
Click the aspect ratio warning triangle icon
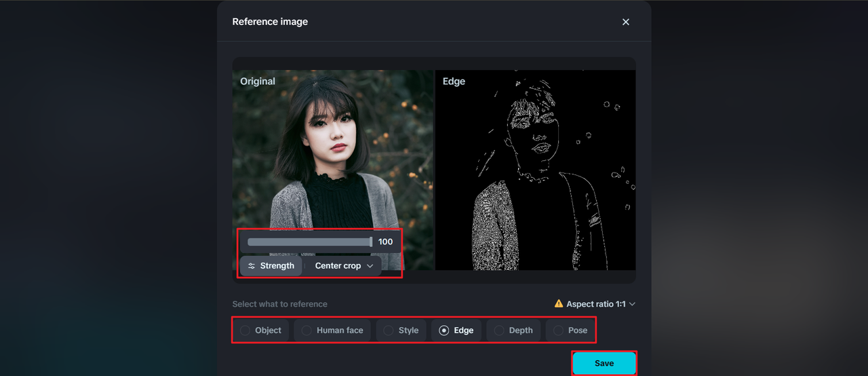[x=559, y=304]
